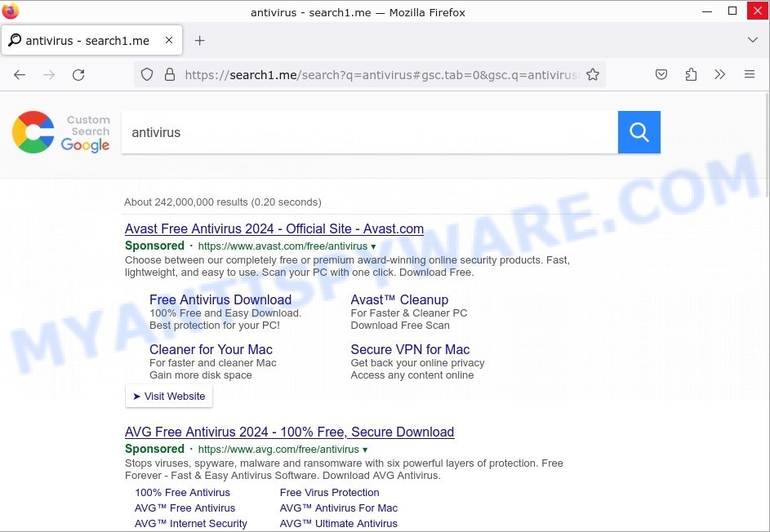
Task: Select the antivirus - search1.me tab
Action: coord(91,40)
